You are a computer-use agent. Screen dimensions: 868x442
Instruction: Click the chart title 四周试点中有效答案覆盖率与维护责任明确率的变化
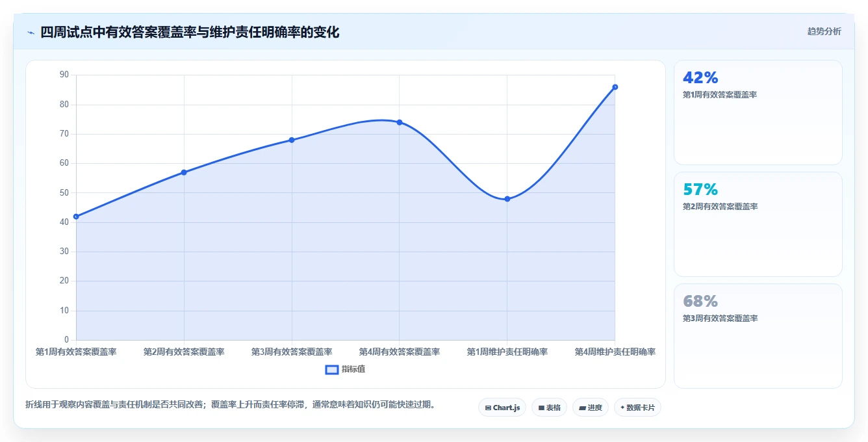190,32
